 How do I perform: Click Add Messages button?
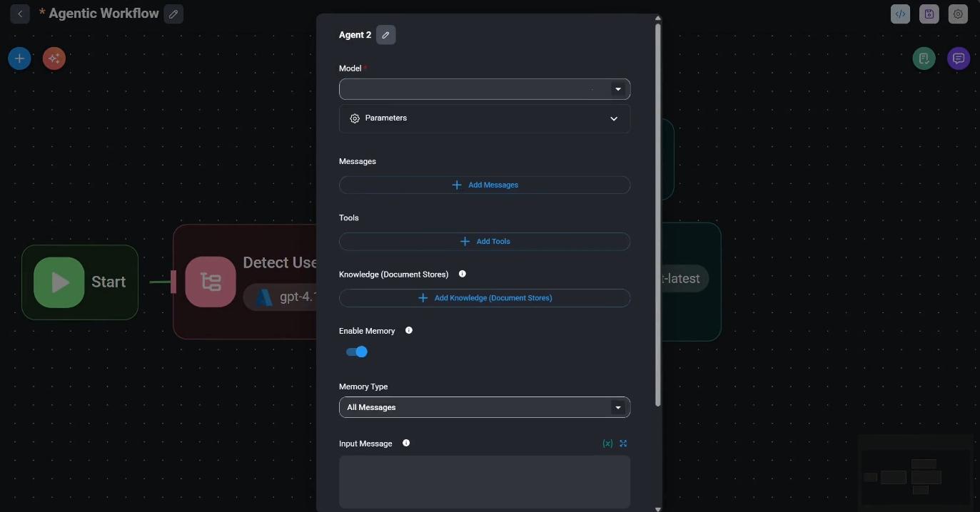pos(484,185)
